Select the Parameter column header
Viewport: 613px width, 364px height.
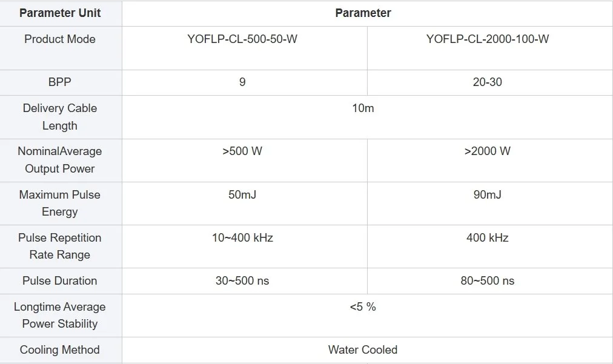(x=363, y=13)
